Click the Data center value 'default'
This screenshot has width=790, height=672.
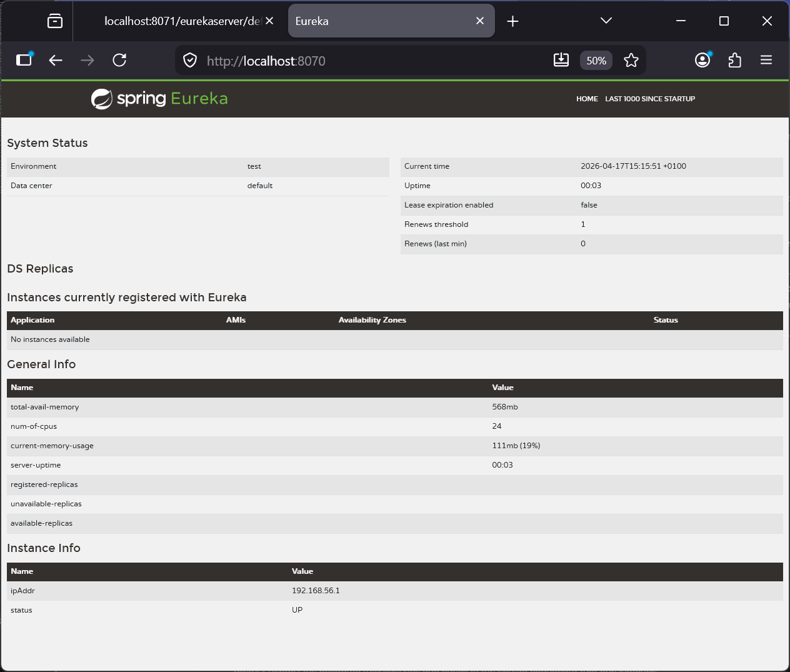click(260, 186)
